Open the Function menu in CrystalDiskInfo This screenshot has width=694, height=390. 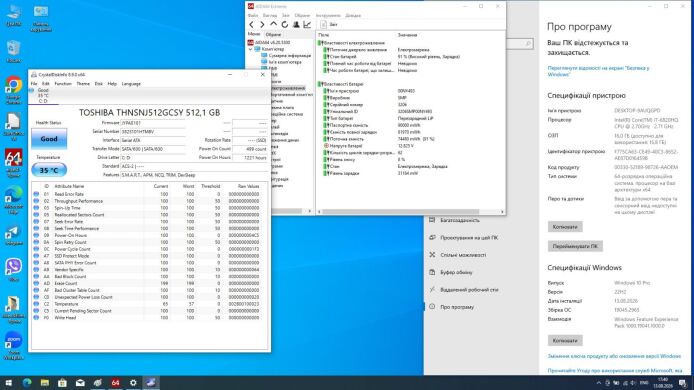(x=63, y=84)
